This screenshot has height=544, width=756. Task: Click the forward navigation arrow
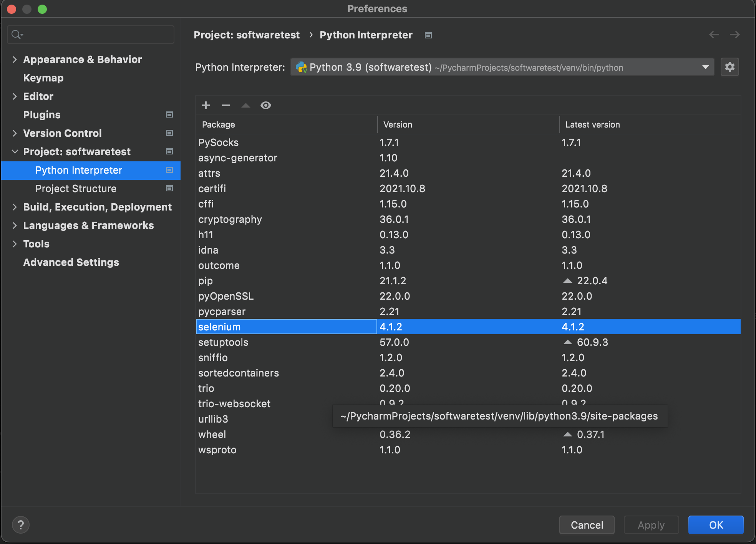point(734,35)
